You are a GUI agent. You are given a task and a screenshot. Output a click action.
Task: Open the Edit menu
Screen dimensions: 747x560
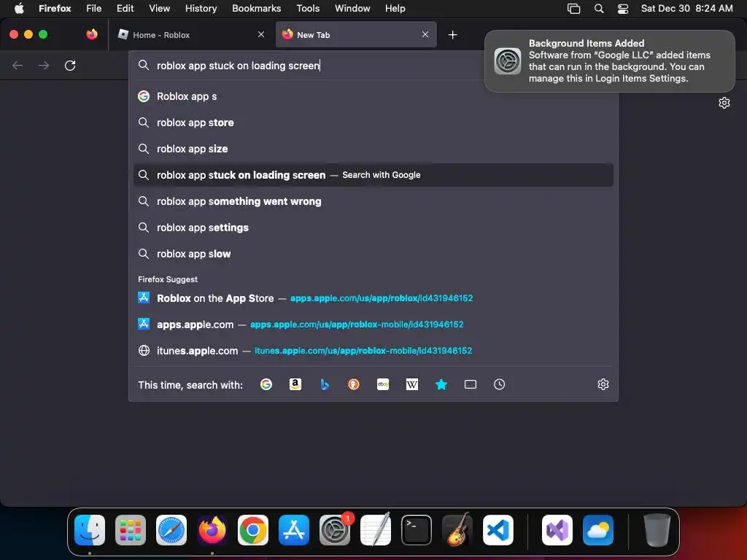pos(125,9)
